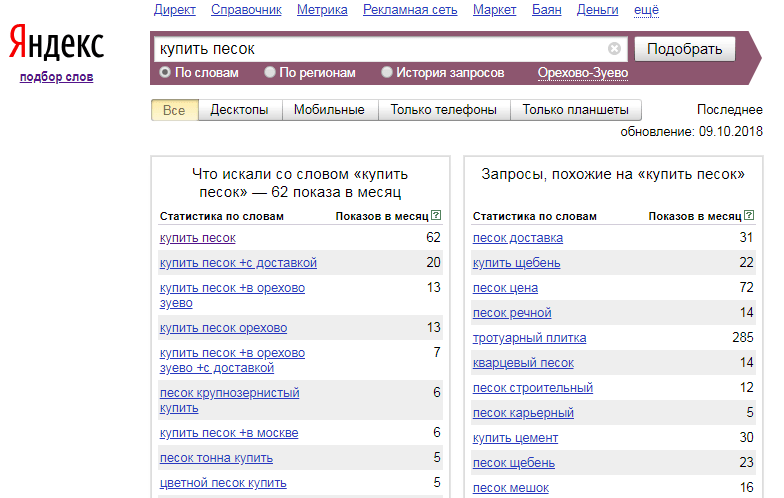Select the "История запросов" radio option
Image resolution: width=784 pixels, height=498 pixels.
tap(386, 72)
